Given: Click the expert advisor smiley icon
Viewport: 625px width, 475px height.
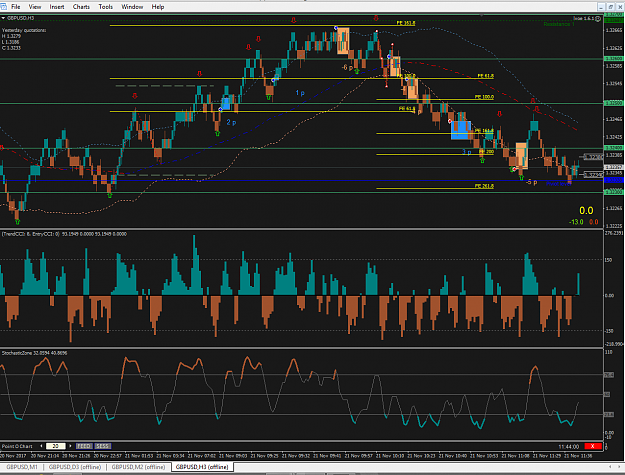Looking at the screenshot, I should coord(598,19).
